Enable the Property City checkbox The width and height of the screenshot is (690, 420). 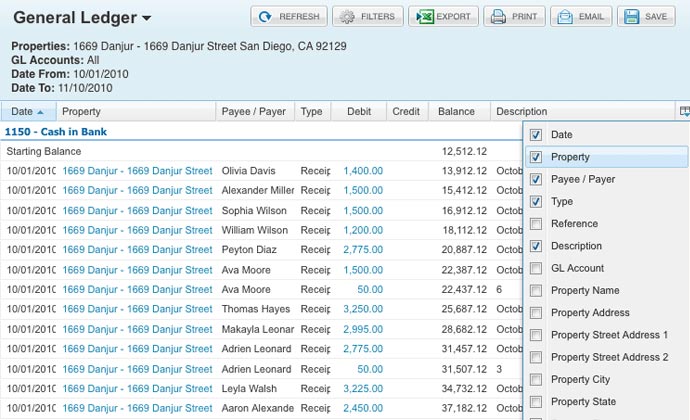(536, 379)
